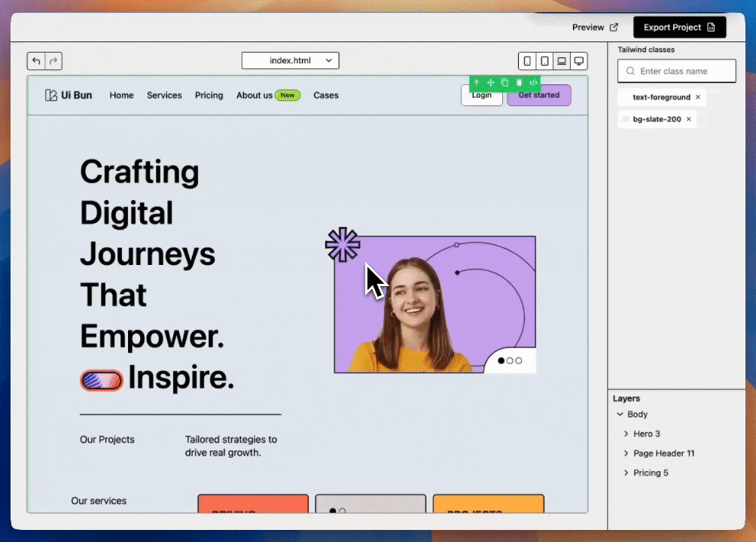Switch to tablet viewport size
The height and width of the screenshot is (542, 756).
pyautogui.click(x=544, y=61)
